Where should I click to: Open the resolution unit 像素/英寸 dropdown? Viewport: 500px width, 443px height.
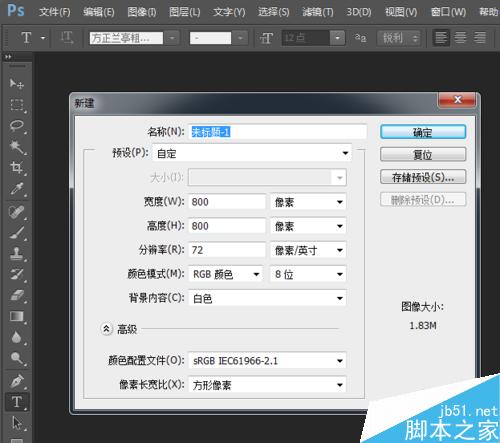click(x=308, y=250)
